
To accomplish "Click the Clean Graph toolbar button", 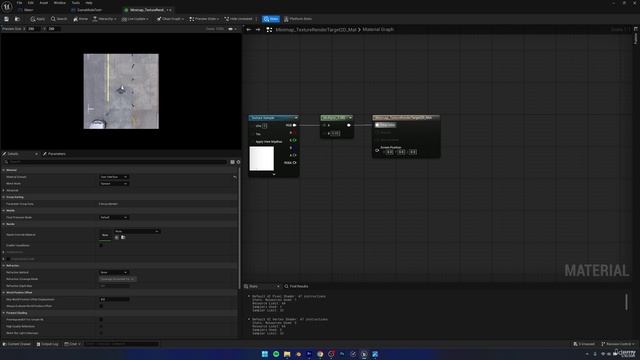I will (170, 19).
